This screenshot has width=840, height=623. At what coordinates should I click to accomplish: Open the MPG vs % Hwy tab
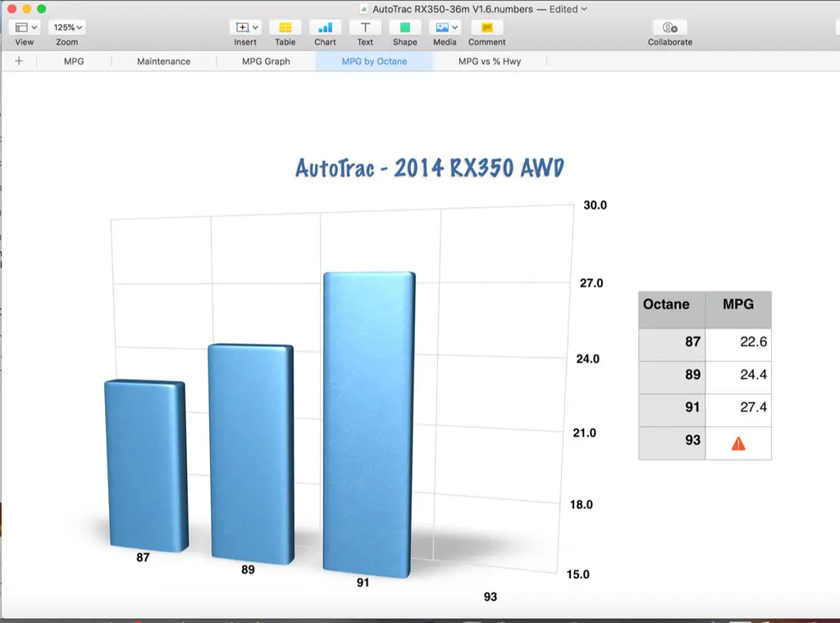(x=490, y=61)
